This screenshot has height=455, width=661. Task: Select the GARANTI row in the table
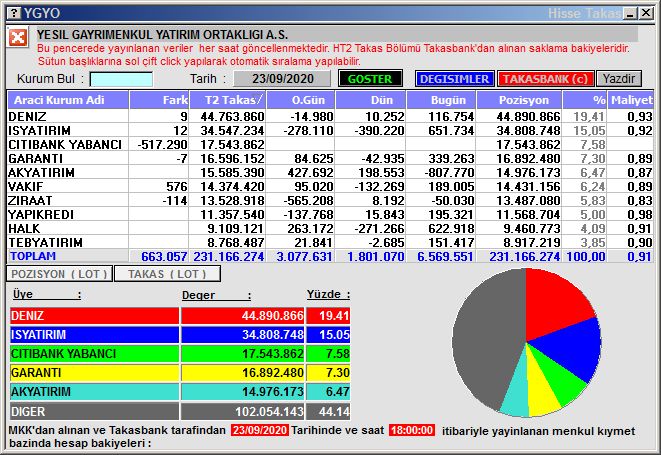pos(330,158)
